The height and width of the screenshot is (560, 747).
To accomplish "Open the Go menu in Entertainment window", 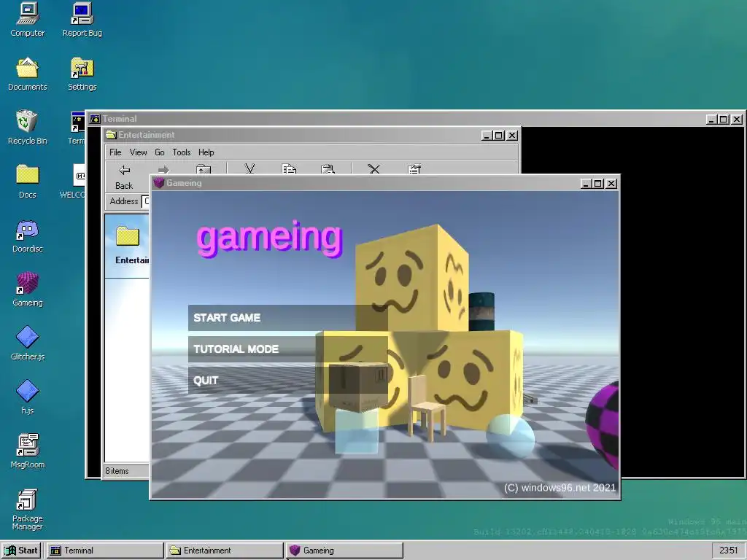I will 160,152.
